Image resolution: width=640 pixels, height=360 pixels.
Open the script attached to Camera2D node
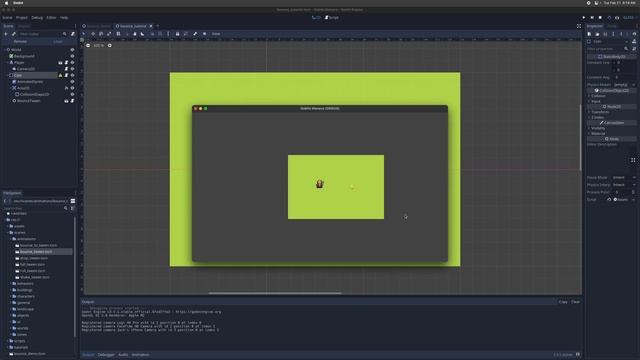click(66, 69)
